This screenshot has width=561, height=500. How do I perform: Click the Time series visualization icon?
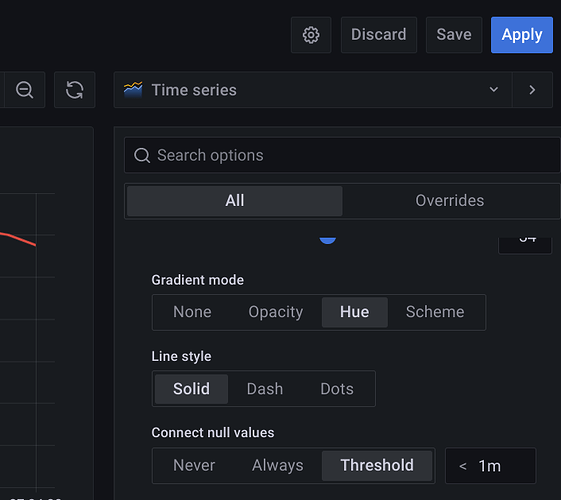pos(133,90)
